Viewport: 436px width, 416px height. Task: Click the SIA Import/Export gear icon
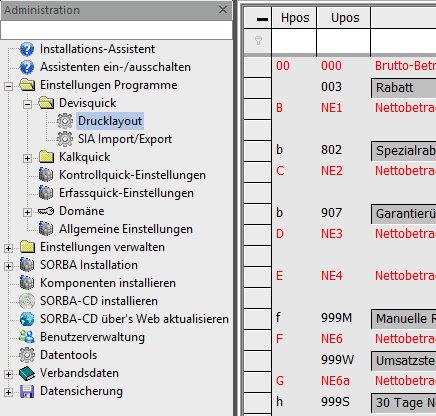coord(65,139)
